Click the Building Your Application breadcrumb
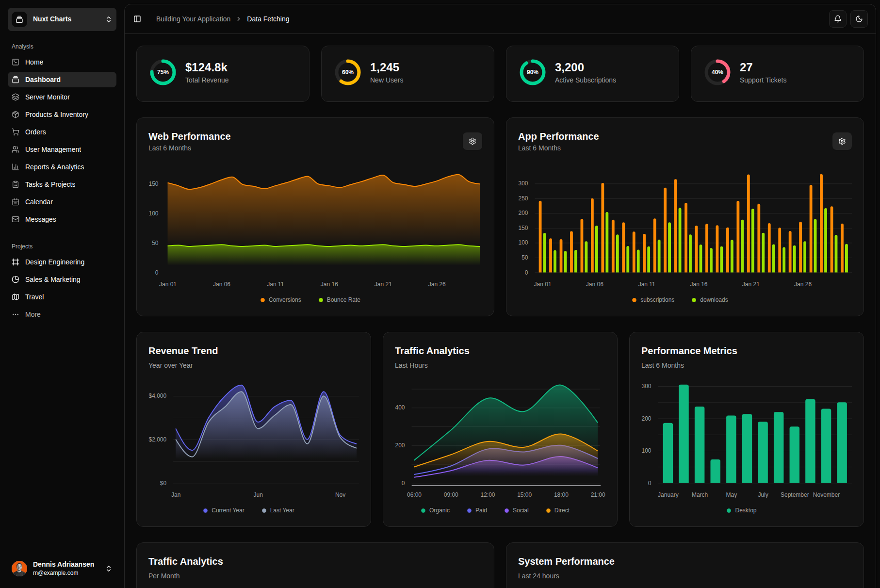This screenshot has height=588, width=880. (193, 19)
